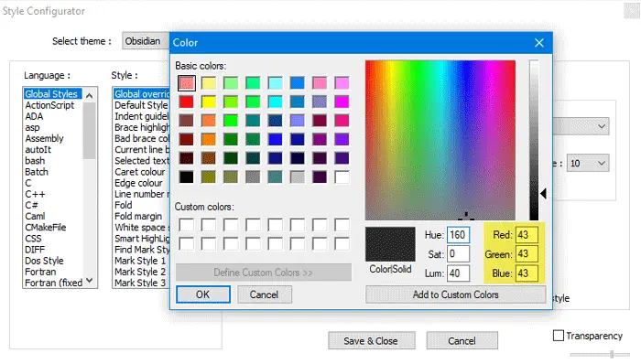Expand the font name dropdown arrow

click(602, 126)
